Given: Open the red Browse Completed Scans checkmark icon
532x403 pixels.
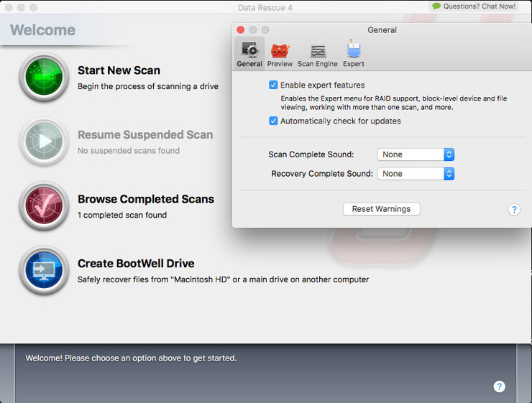Looking at the screenshot, I should click(x=44, y=205).
